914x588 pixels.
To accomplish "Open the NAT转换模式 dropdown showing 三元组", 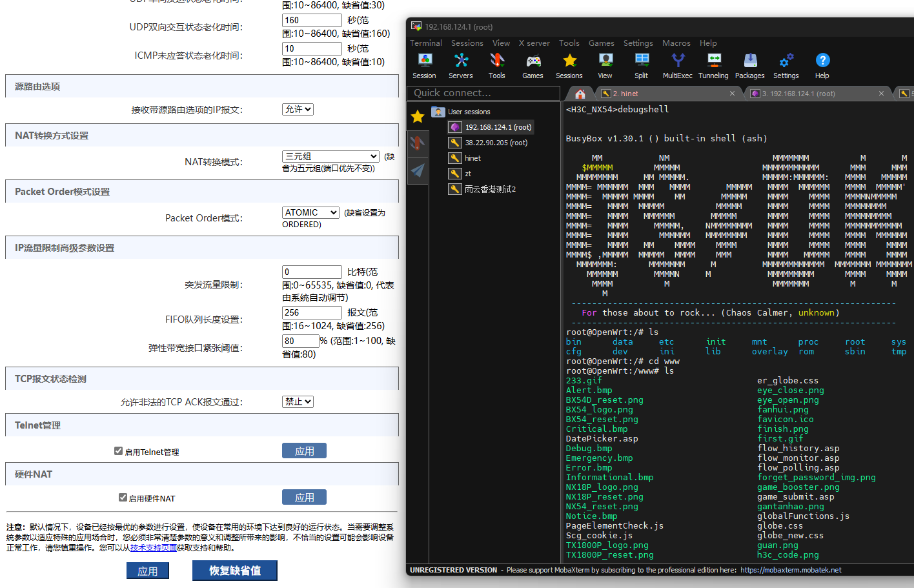I will click(x=330, y=157).
